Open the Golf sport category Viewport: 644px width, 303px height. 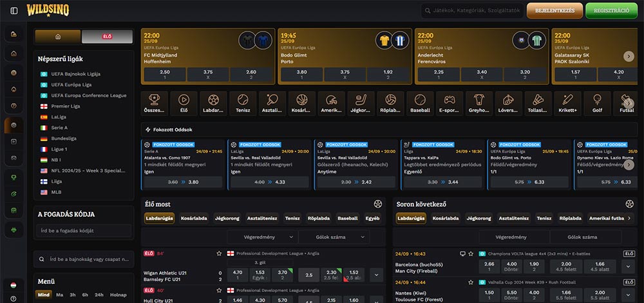[x=597, y=103]
